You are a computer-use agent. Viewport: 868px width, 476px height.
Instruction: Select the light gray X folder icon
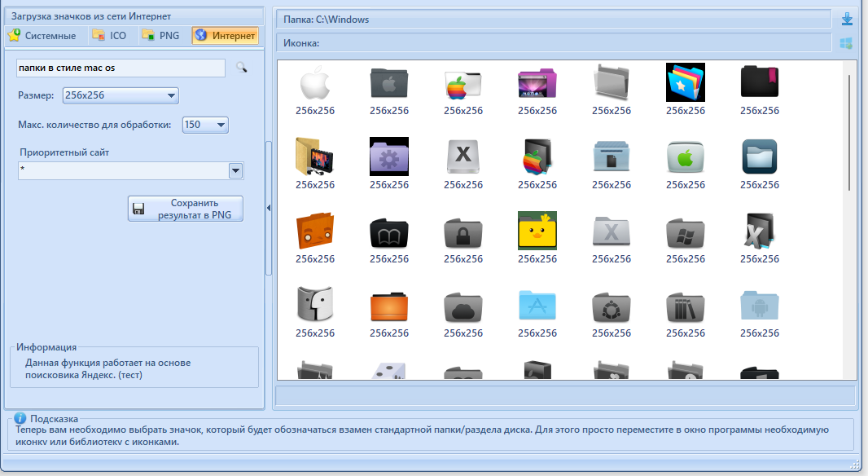[612, 231]
